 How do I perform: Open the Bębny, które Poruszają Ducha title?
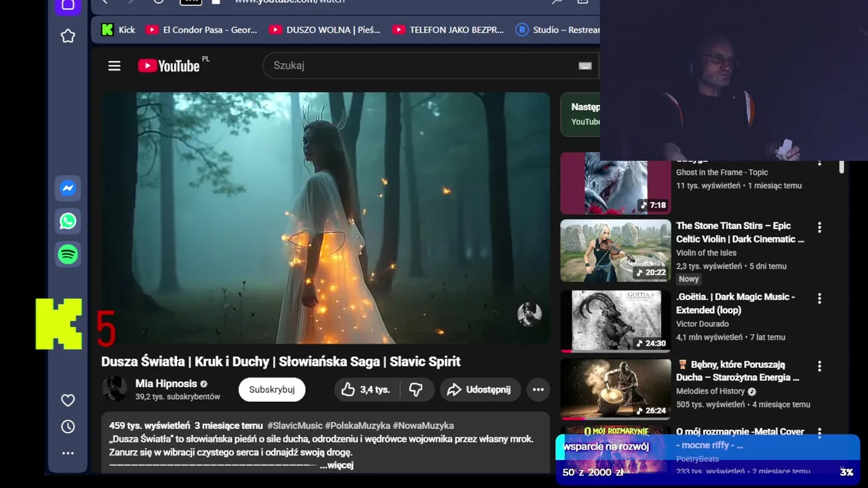click(x=738, y=371)
